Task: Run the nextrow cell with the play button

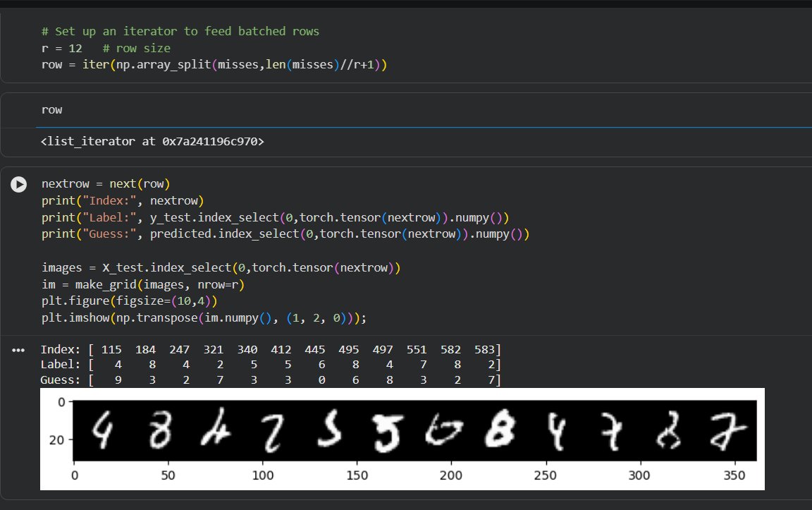Action: [x=18, y=185]
